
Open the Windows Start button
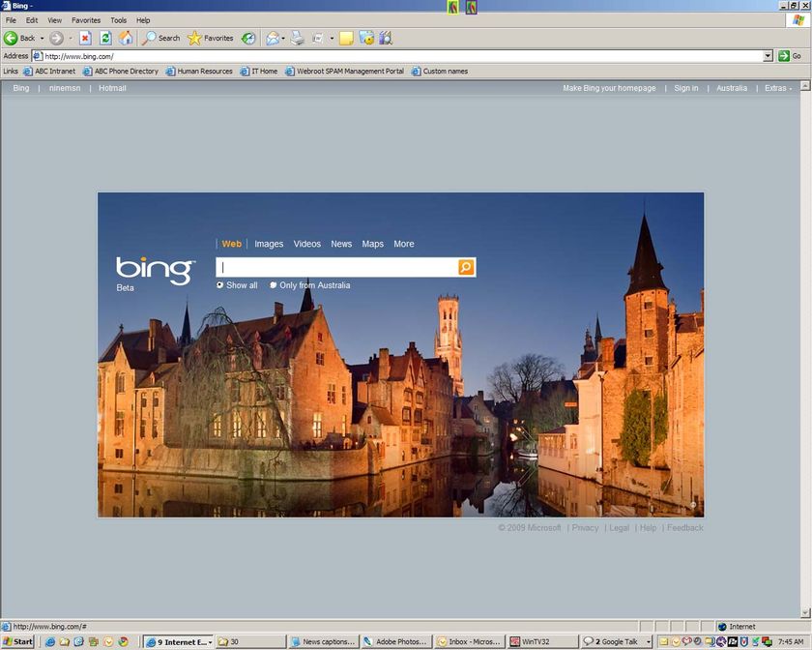(x=17, y=641)
